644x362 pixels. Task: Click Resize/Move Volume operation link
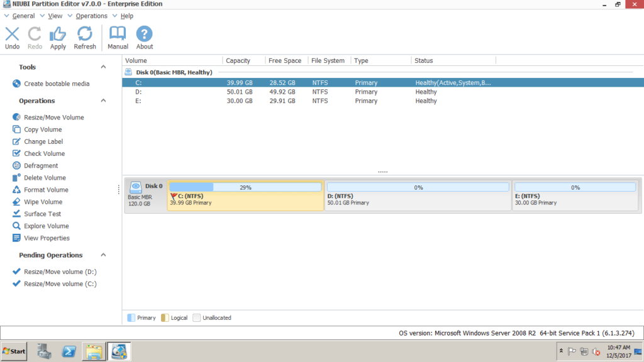point(53,118)
